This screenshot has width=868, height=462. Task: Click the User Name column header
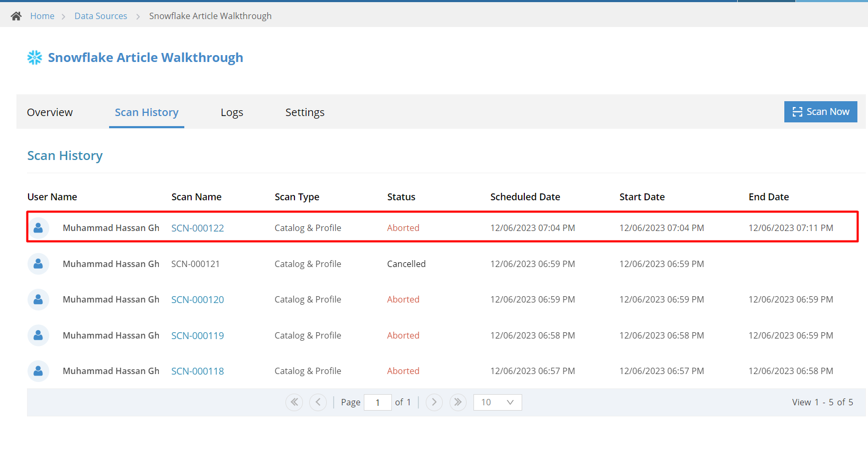[52, 197]
